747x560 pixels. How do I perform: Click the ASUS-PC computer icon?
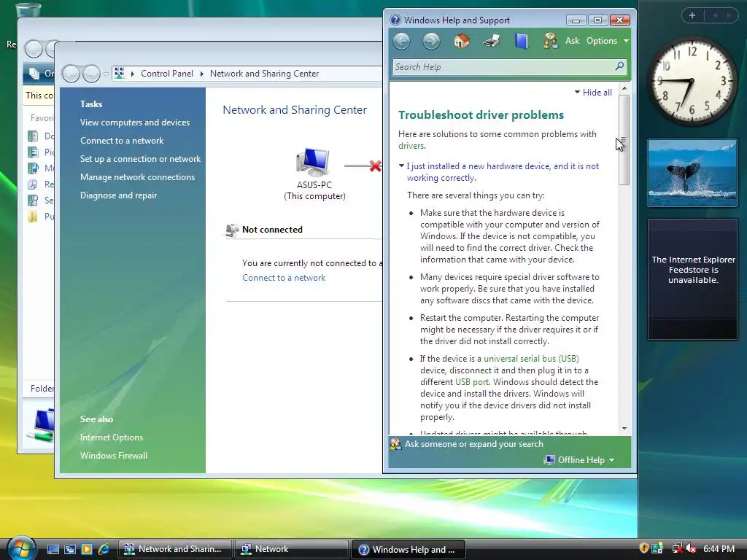[x=312, y=163]
